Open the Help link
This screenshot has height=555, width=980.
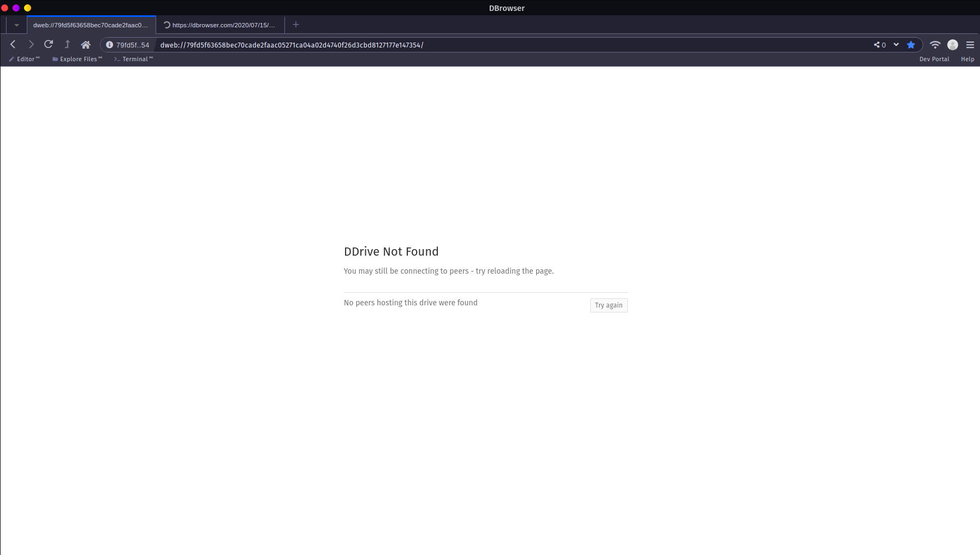click(967, 59)
